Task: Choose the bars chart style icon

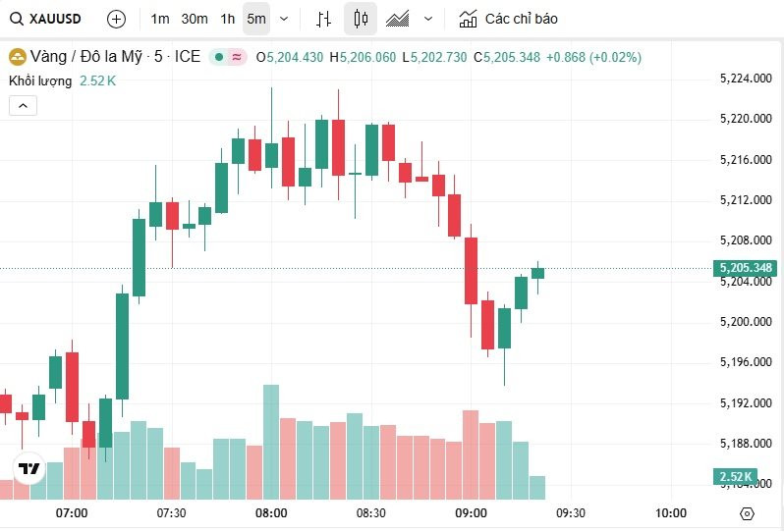Action: [x=323, y=19]
